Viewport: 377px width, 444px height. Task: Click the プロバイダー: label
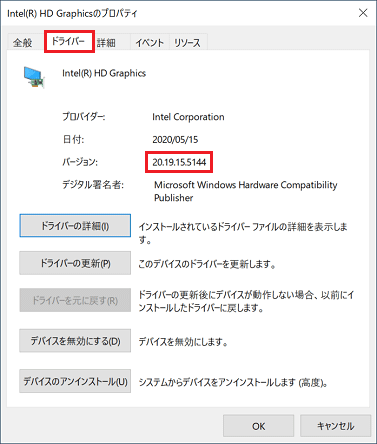84,117
